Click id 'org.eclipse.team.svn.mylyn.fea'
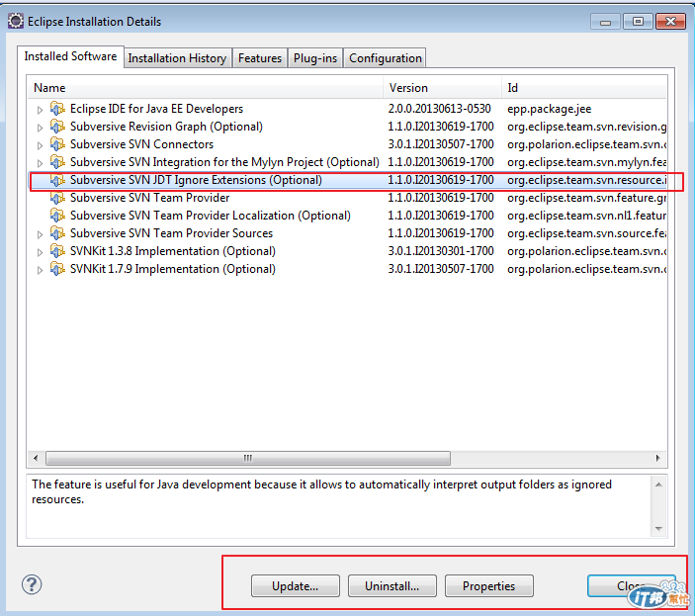695x616 pixels. coord(587,162)
